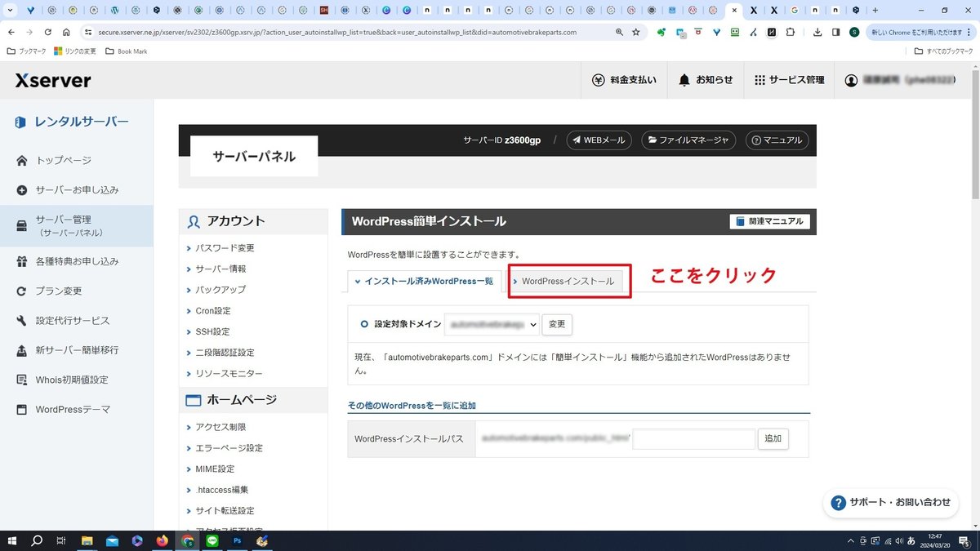Open the Chrome profile avatar S

click(x=854, y=32)
